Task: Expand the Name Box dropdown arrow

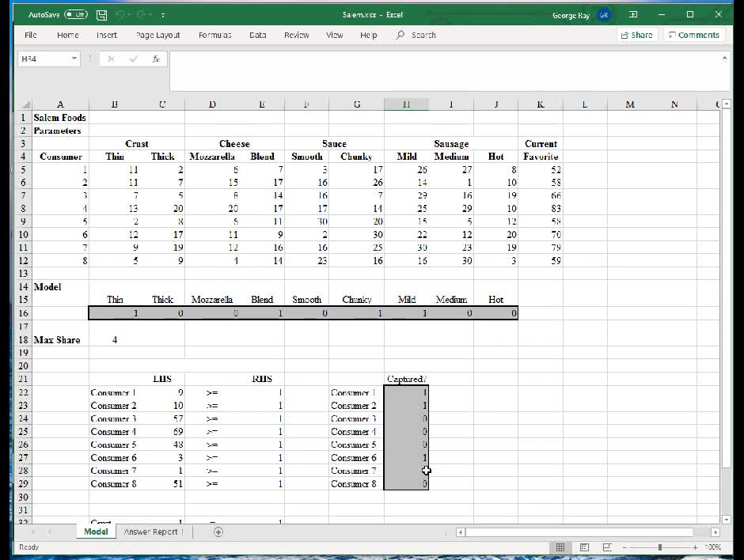Action: coord(74,59)
